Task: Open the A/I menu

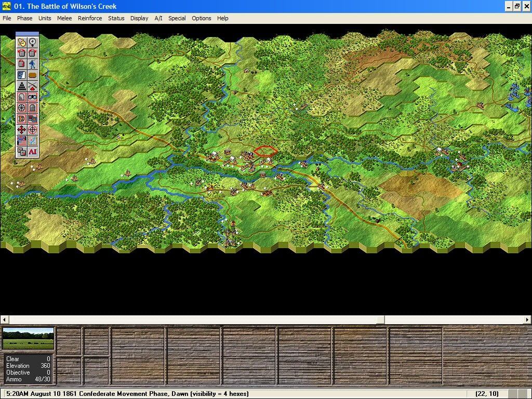Action: [158, 18]
